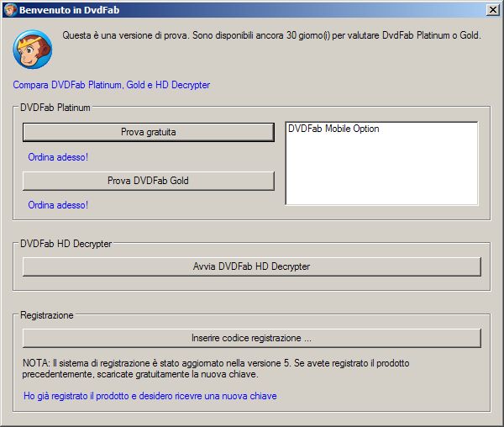Click Ordina adesso below Prova DVDFab Gold
504x427 pixels.
point(58,205)
